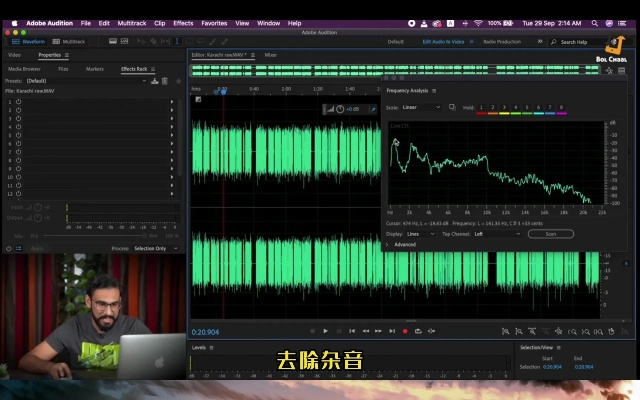Switch to Waveform view
This screenshot has height=400, width=640.
[x=29, y=42]
